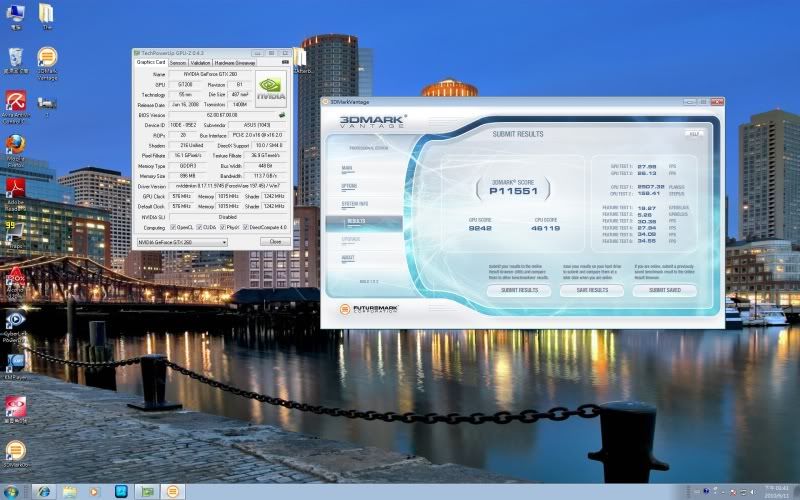This screenshot has height=500, width=800.
Task: Click Bus Width 448 Bit field
Action: pyautogui.click(x=265, y=166)
